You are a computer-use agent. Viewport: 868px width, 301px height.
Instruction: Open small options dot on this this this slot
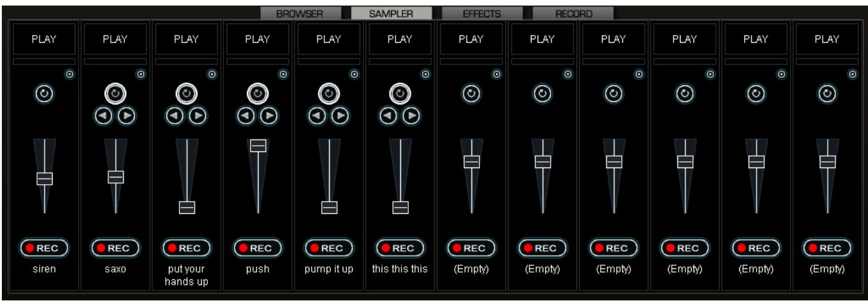click(426, 74)
